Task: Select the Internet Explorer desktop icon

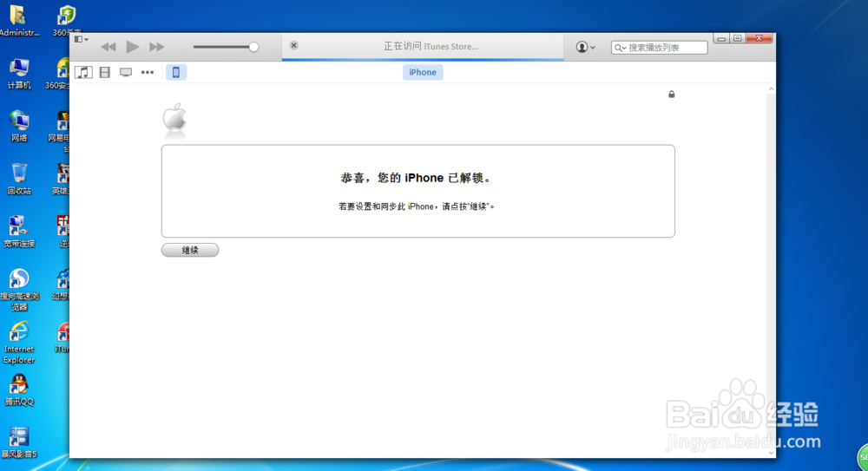Action: tap(19, 343)
